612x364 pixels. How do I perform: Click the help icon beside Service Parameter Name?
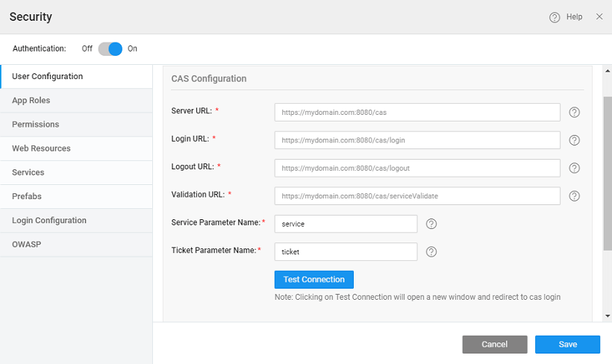coord(431,224)
